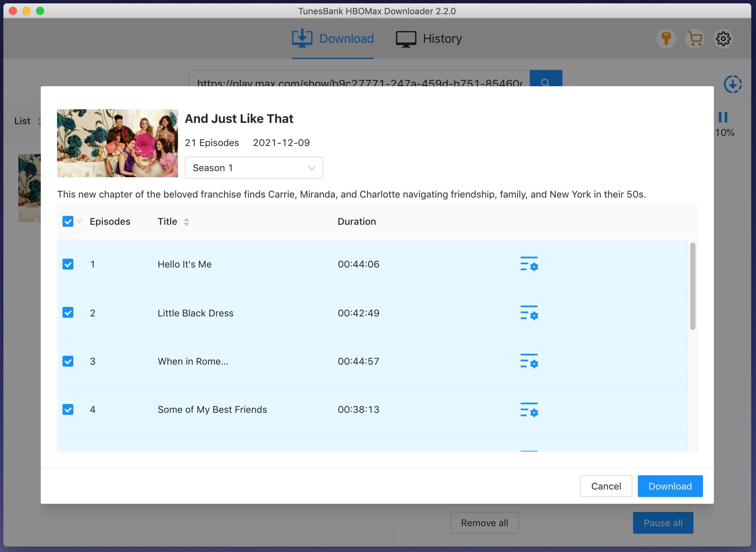
Task: Toggle the select-all episodes checkbox
Action: click(68, 221)
